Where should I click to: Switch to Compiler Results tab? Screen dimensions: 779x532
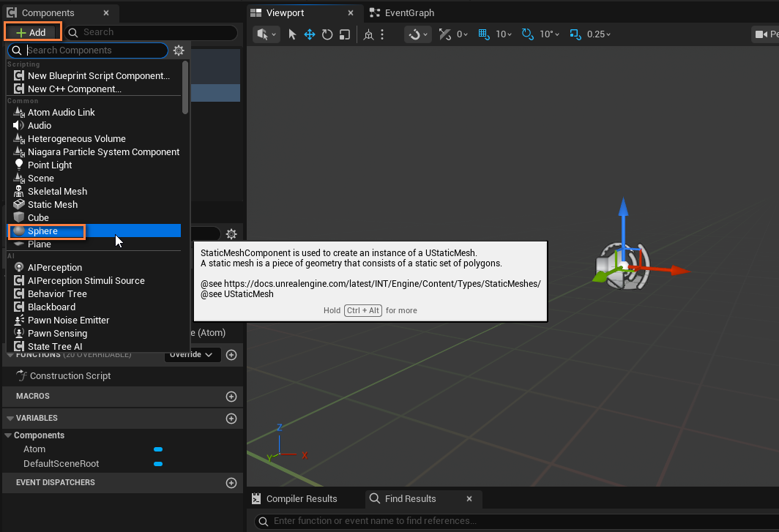pyautogui.click(x=294, y=499)
